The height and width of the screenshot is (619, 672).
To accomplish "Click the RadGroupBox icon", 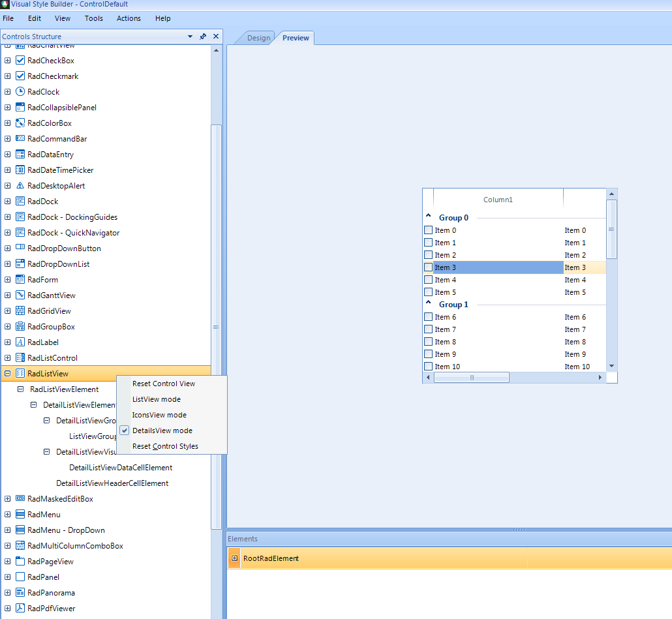I will pyautogui.click(x=20, y=326).
